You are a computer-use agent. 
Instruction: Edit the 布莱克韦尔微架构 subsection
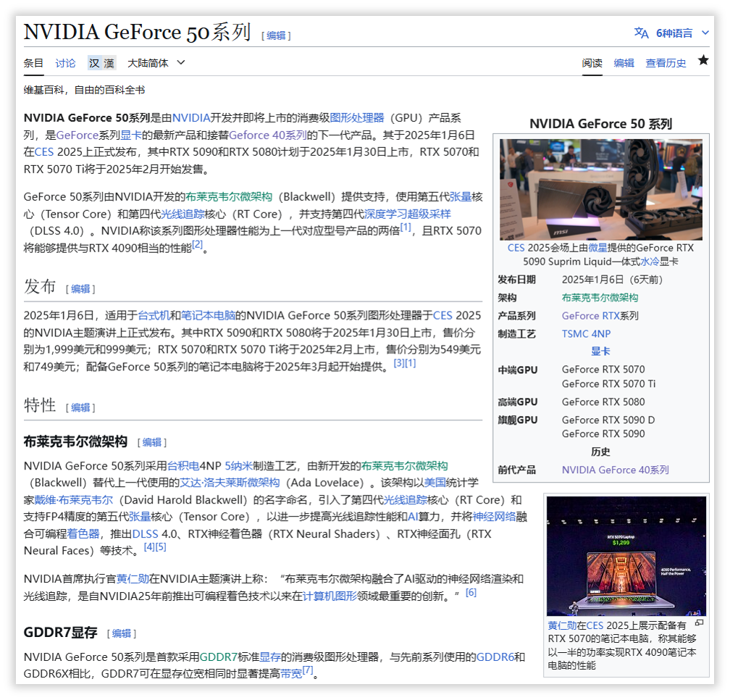tap(152, 442)
